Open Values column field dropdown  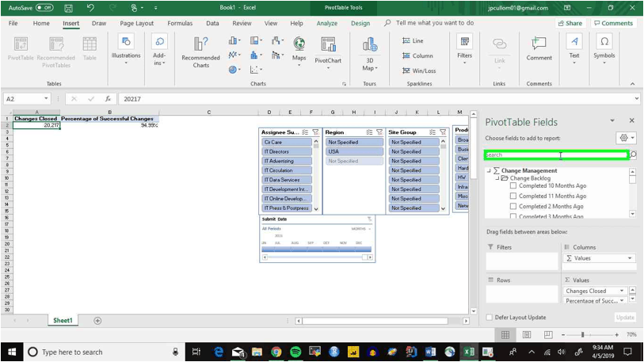pyautogui.click(x=630, y=258)
